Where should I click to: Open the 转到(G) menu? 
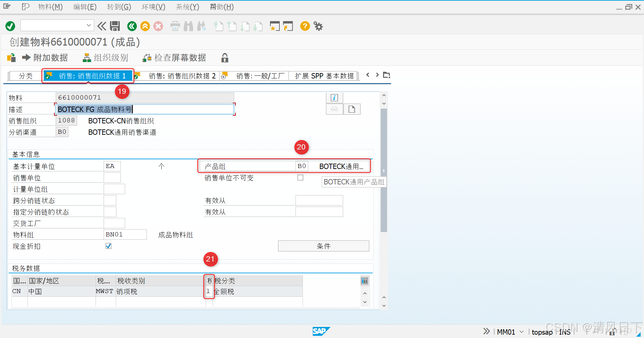(x=119, y=7)
